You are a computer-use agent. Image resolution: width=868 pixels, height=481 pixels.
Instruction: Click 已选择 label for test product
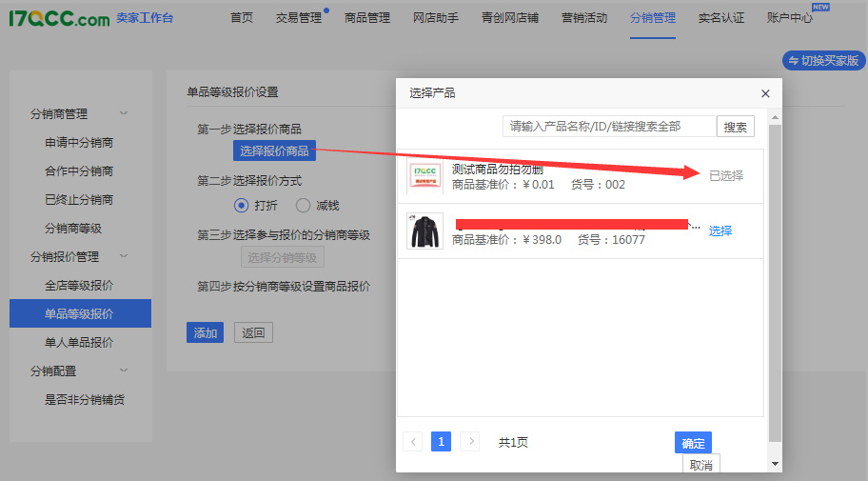coord(726,175)
